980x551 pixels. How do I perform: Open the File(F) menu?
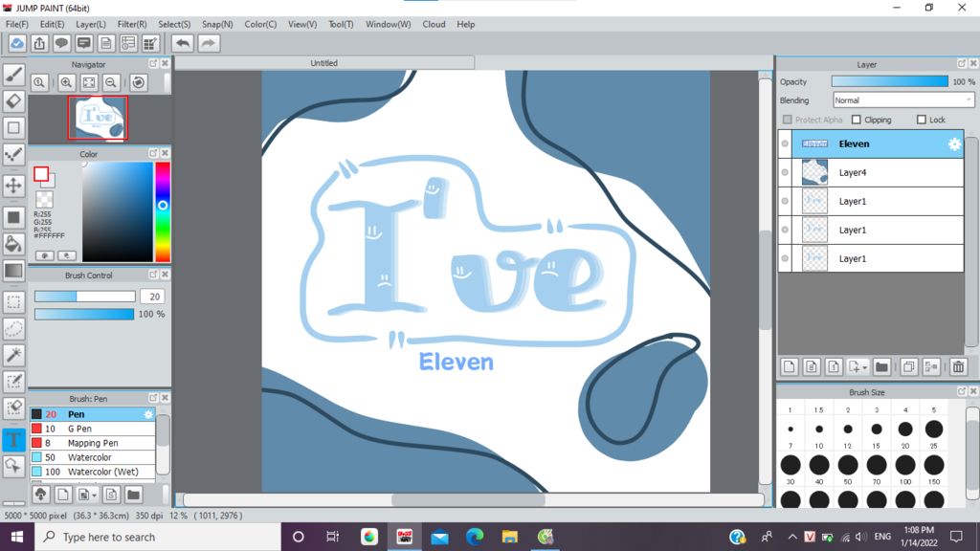coord(17,24)
